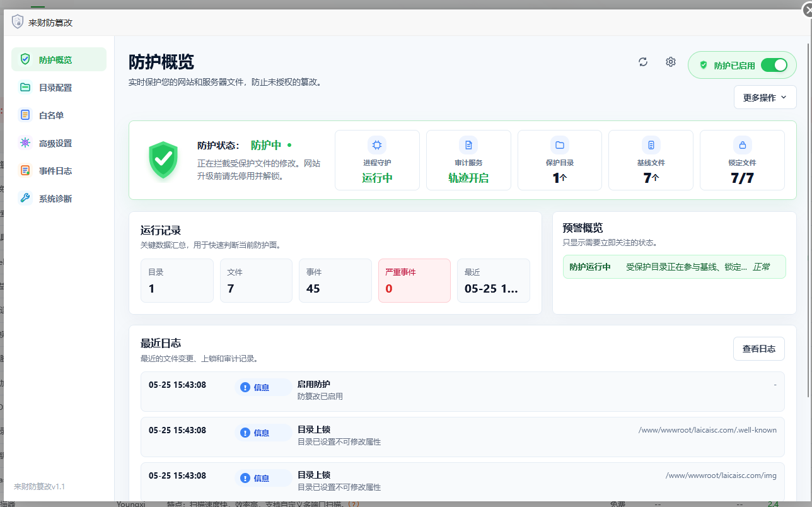
Task: Open 目录配置 in the sidebar
Action: pyautogui.click(x=59, y=88)
